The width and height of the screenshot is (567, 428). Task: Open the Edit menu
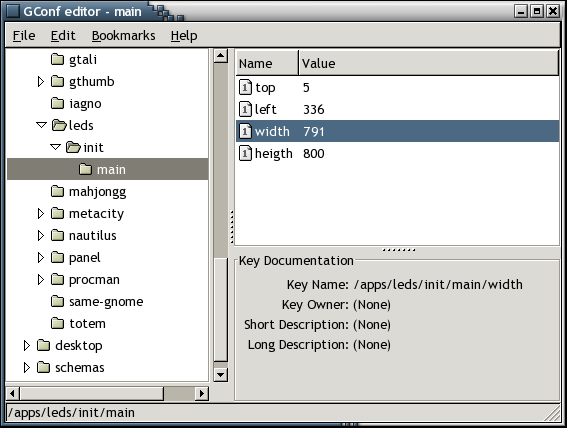(x=63, y=35)
